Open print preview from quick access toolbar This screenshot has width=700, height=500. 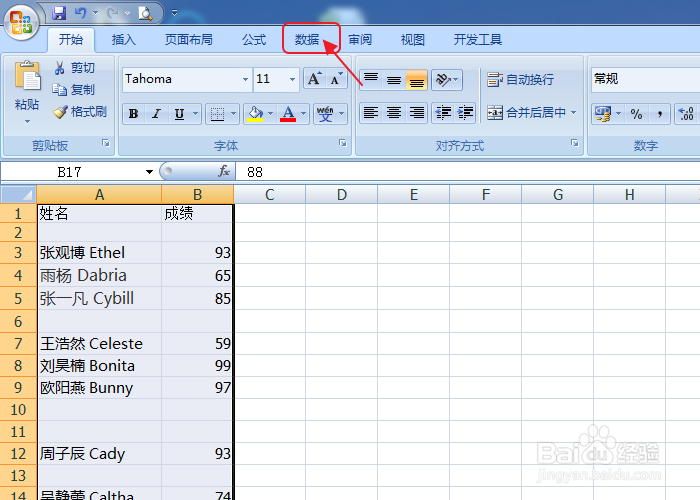pos(145,13)
